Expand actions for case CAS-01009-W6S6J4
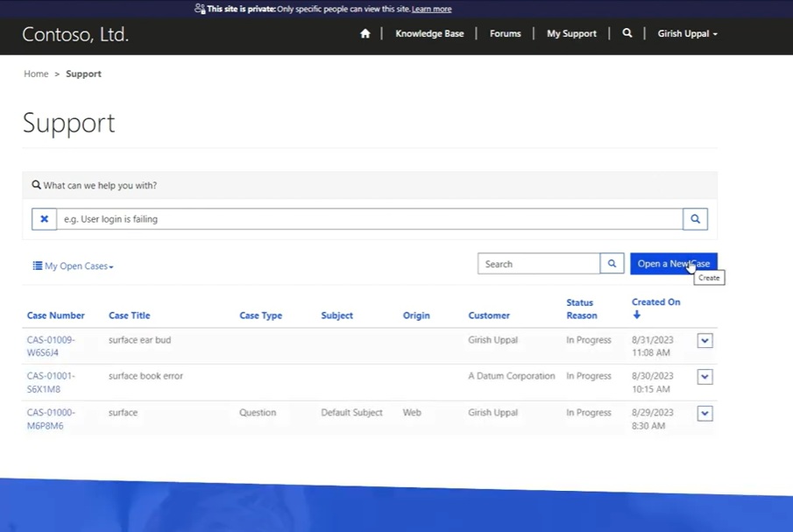This screenshot has width=793, height=532. point(705,340)
